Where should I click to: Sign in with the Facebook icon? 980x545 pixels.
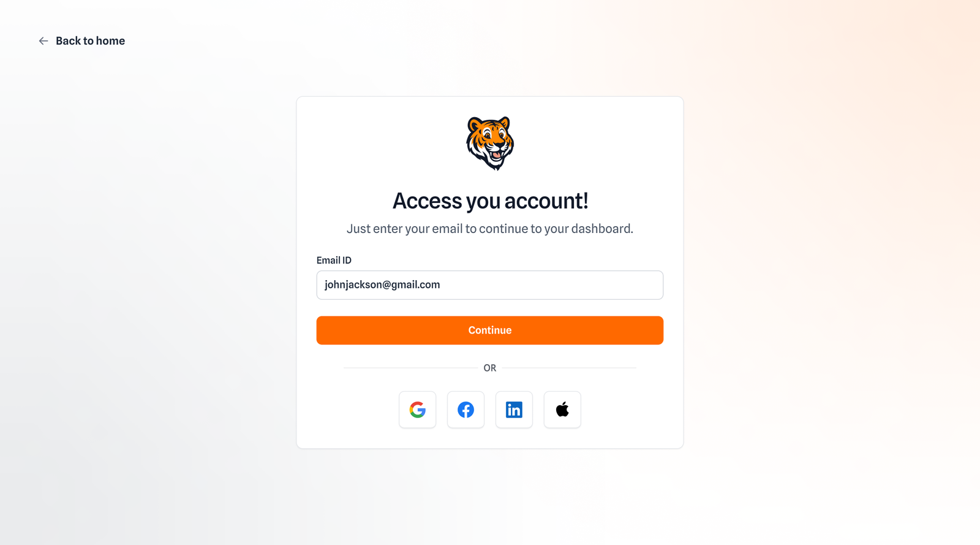tap(466, 410)
